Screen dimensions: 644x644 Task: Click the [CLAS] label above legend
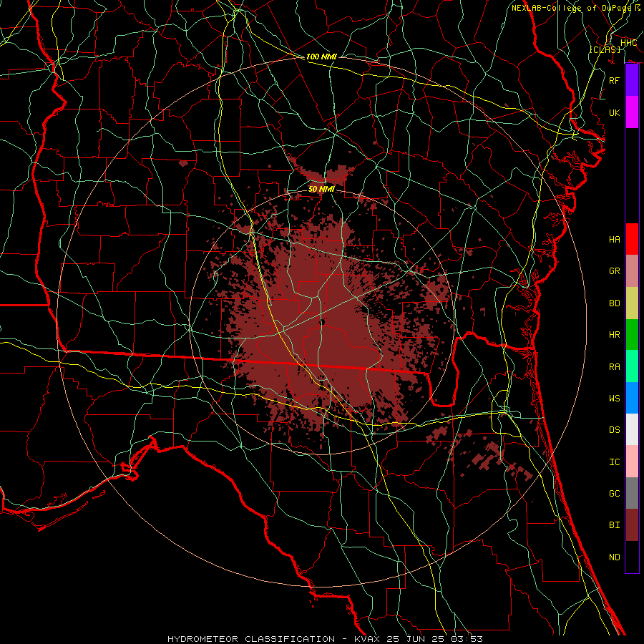click(605, 49)
